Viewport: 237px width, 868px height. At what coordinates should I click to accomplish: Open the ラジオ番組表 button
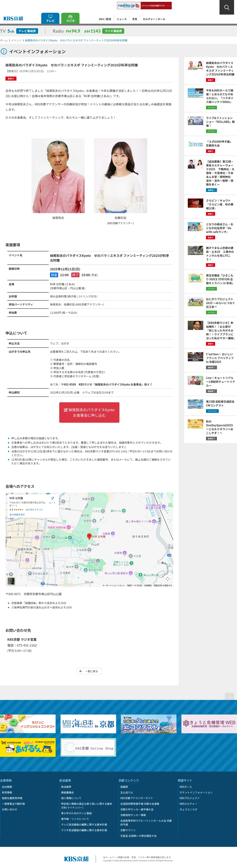click(113, 31)
